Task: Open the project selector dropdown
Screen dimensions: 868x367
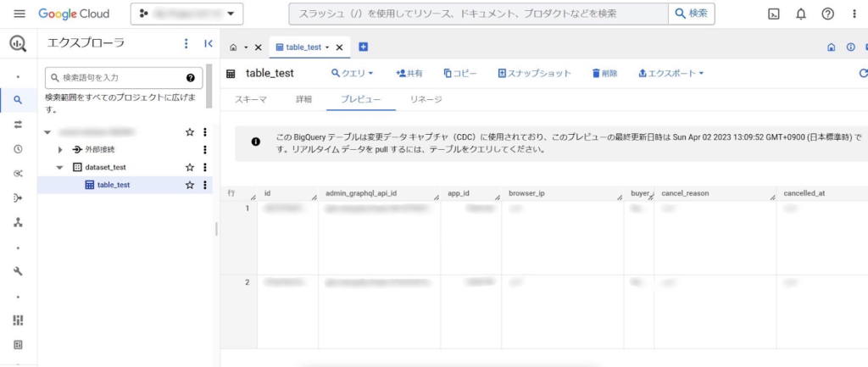Action: (186, 14)
